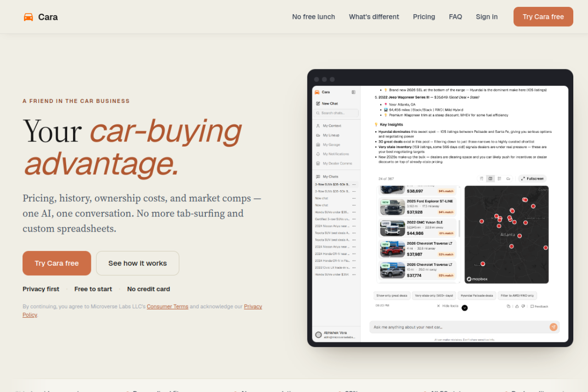The image size is (588, 392).
Task: Click the Atlanta label on map
Action: click(x=508, y=234)
